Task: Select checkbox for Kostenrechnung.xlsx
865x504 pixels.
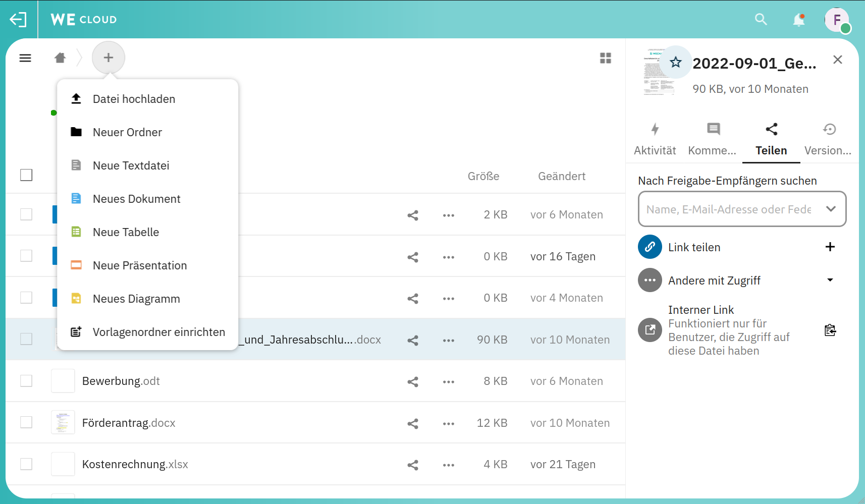Action: (26, 464)
